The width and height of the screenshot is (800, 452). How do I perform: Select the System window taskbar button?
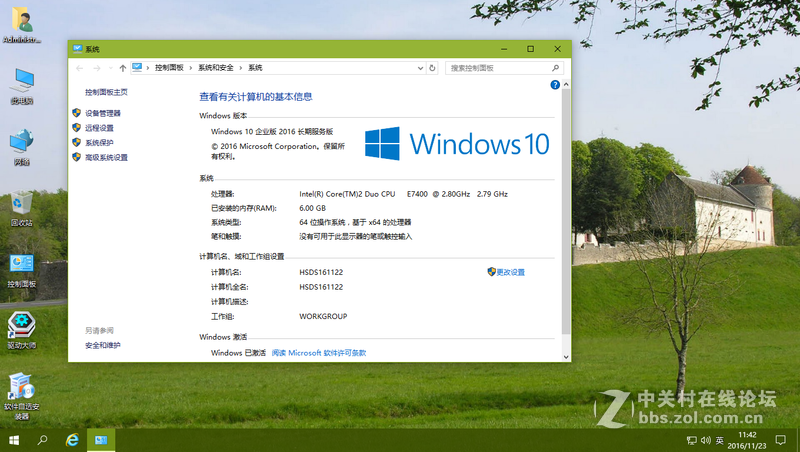tap(101, 440)
